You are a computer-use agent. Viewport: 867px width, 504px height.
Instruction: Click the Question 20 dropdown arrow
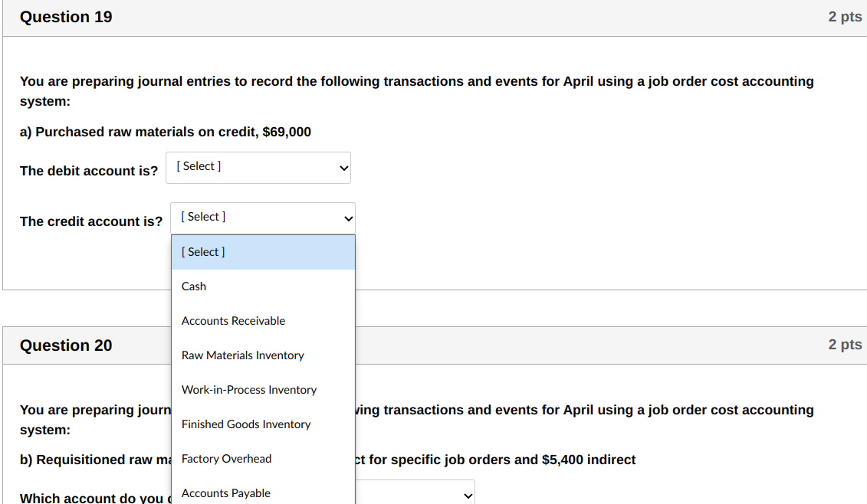(468, 495)
